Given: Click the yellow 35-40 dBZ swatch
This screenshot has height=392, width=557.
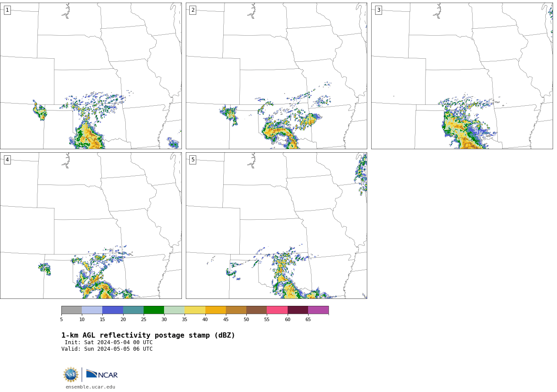Looking at the screenshot, I should click(x=195, y=310).
